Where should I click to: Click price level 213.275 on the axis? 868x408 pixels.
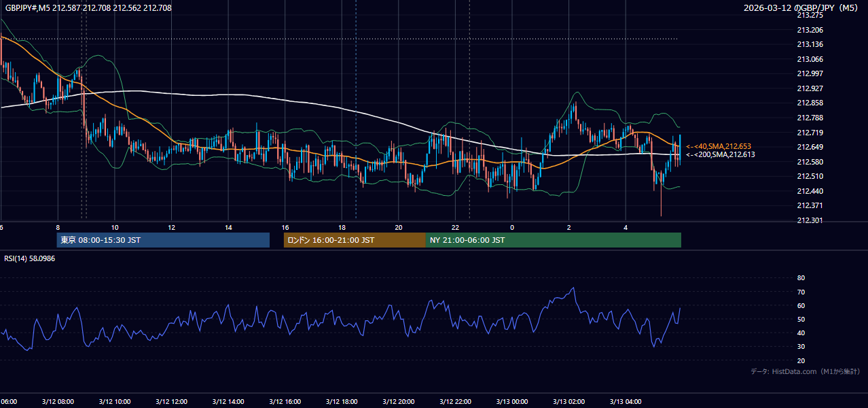[x=810, y=15]
